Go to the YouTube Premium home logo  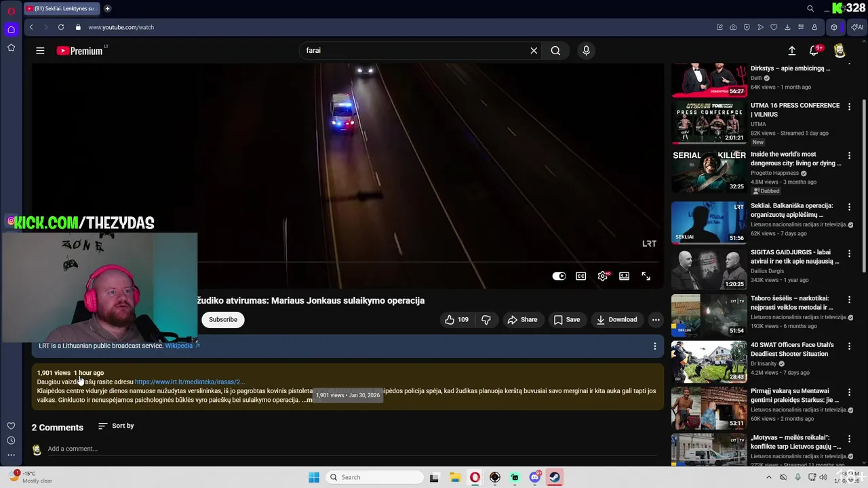tap(81, 51)
